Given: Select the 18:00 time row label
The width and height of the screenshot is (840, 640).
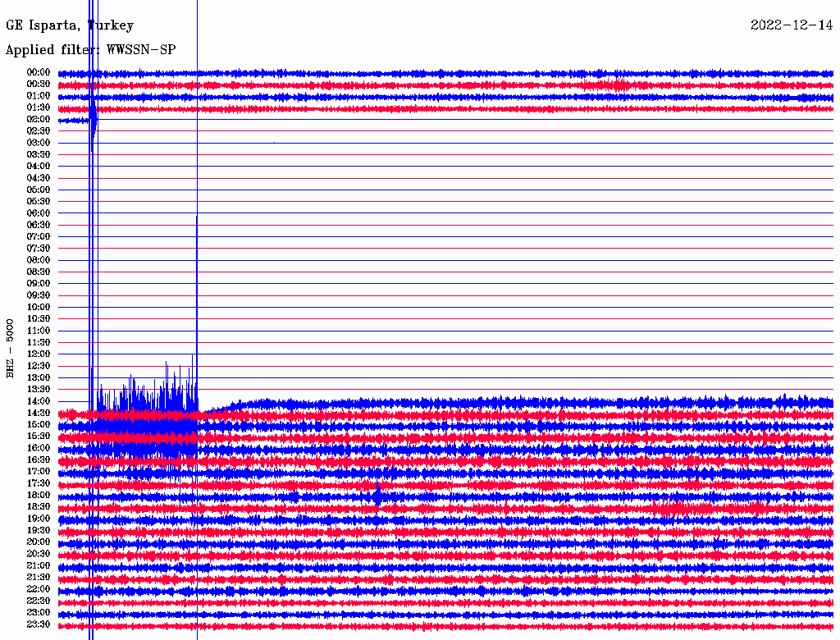Looking at the screenshot, I should [39, 495].
